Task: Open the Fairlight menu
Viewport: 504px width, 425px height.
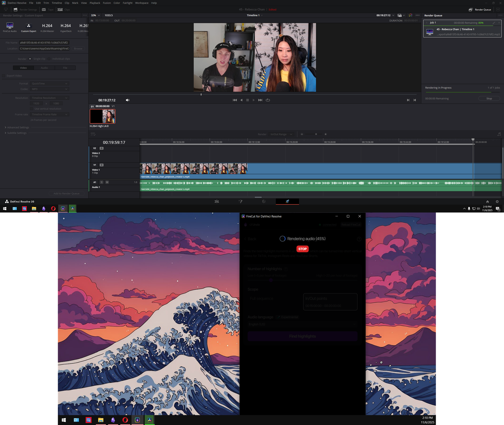Action: [128, 3]
